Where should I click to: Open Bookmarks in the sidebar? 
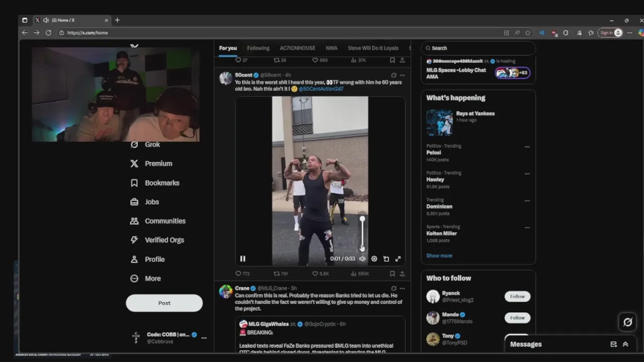[x=154, y=183]
